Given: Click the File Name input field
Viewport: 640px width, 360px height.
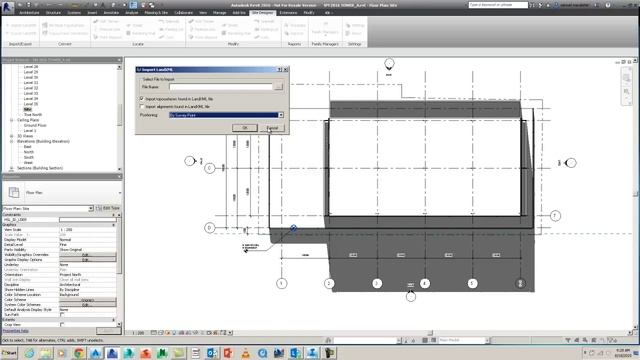Looking at the screenshot, I should pyautogui.click(x=221, y=87).
